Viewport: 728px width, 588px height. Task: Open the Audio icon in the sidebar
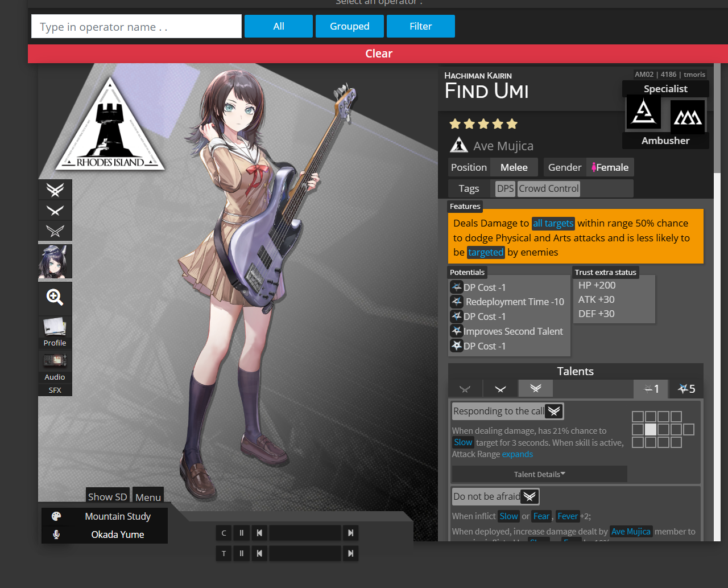[x=55, y=367]
